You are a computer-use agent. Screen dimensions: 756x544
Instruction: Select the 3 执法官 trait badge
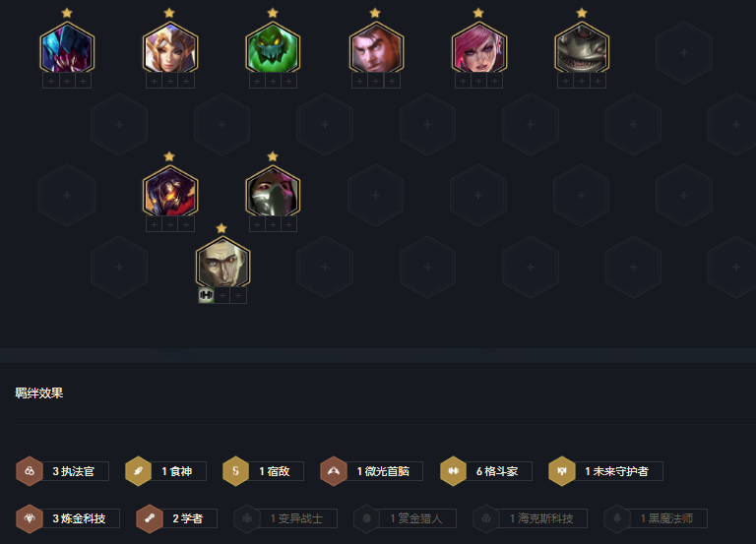pyautogui.click(x=62, y=471)
